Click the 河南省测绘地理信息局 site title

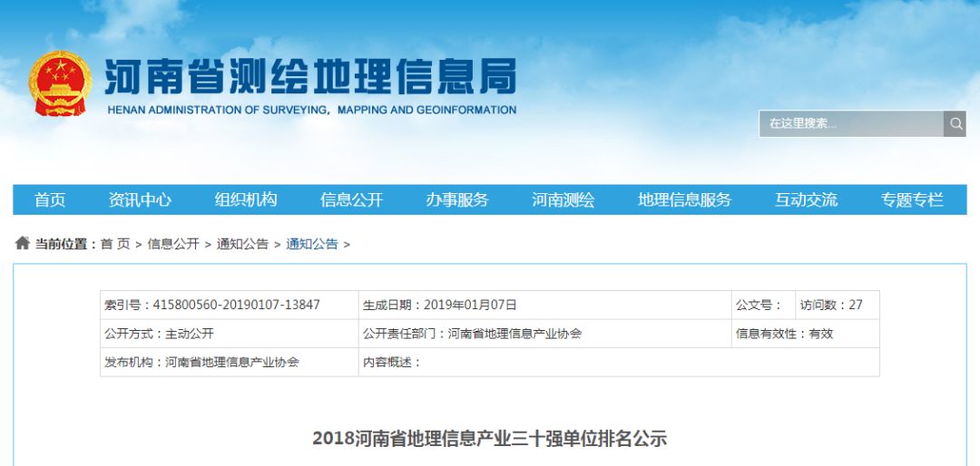coord(310,78)
